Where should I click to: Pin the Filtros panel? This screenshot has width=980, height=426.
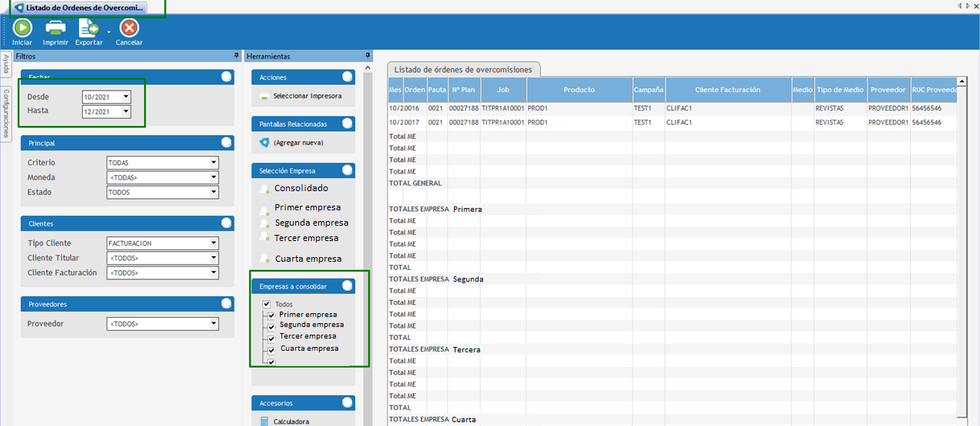(236, 56)
